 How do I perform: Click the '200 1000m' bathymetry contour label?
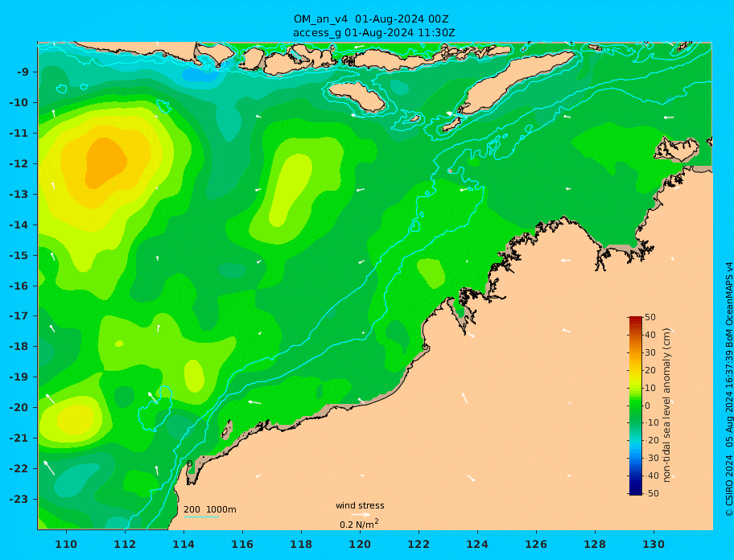pyautogui.click(x=210, y=509)
